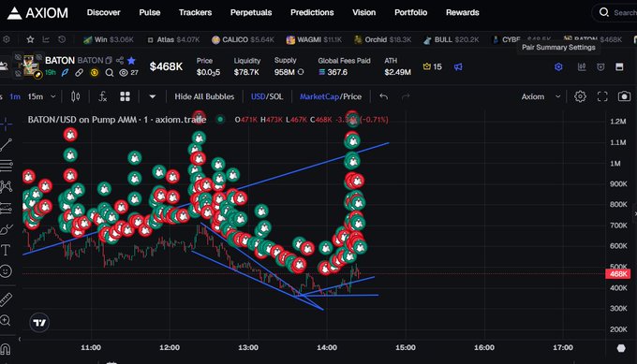This screenshot has width=637, height=364.
Task: Switch chart currency to USD
Action: (258, 96)
